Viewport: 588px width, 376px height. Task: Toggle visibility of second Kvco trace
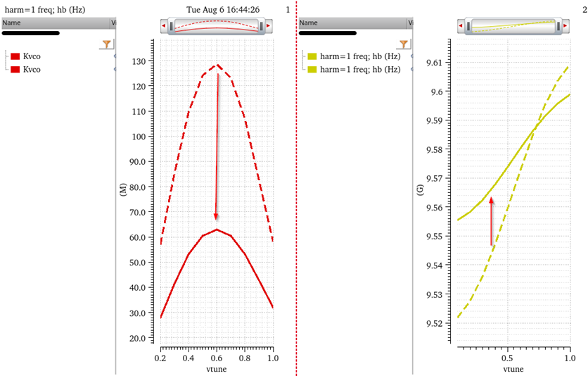pos(115,69)
